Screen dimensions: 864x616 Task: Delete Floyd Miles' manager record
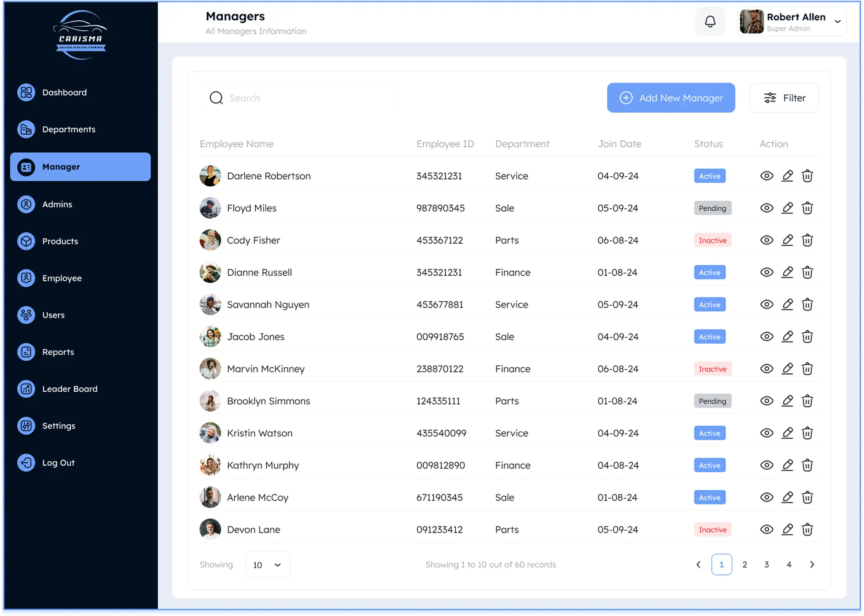(807, 208)
